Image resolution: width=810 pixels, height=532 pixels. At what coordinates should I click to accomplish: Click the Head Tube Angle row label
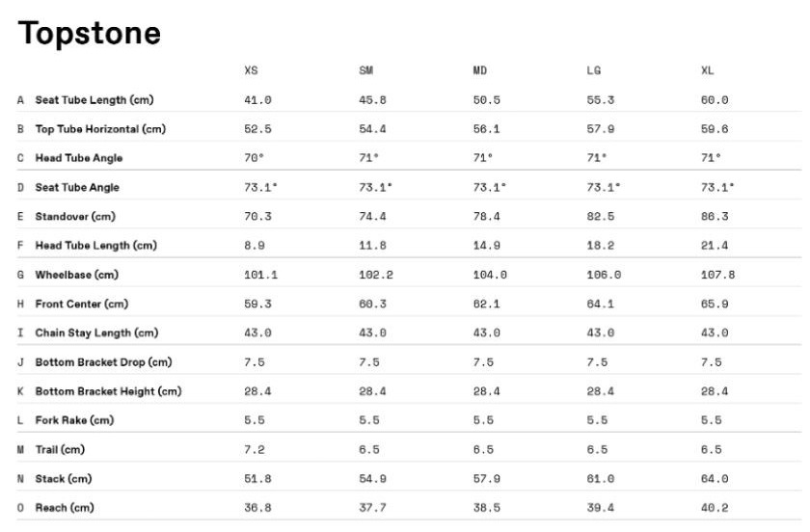[78, 158]
